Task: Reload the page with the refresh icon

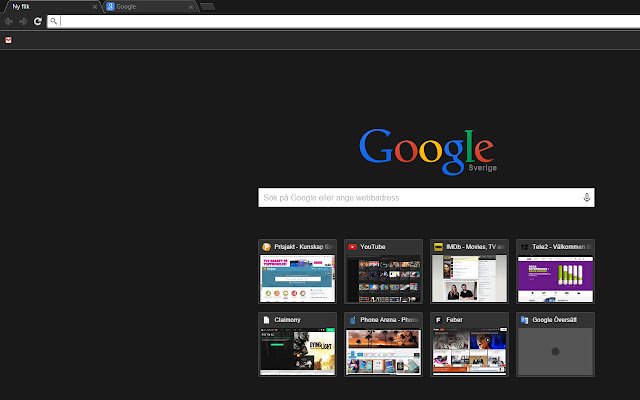Action: [x=38, y=21]
